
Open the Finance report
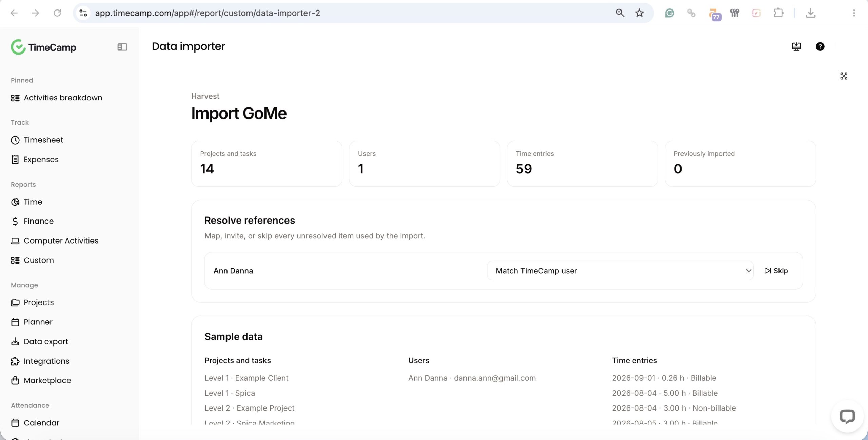(x=39, y=221)
